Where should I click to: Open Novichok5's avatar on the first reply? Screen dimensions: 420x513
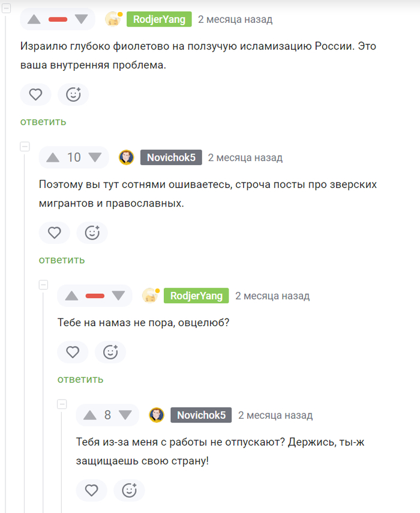126,157
